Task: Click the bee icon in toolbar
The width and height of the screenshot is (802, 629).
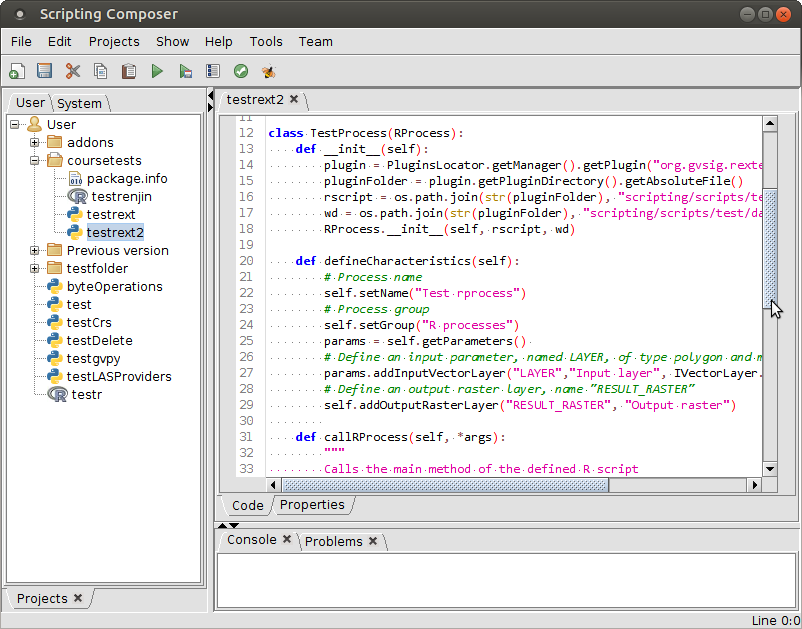Action: pos(268,71)
